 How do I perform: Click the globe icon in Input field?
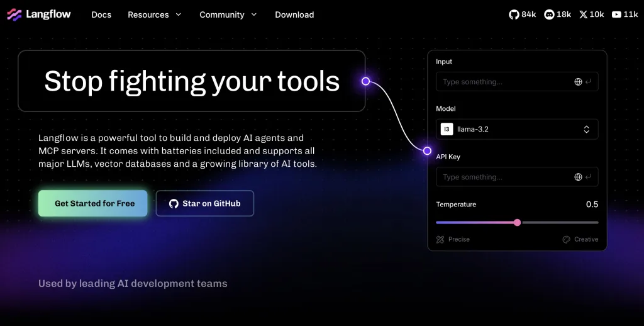(x=578, y=82)
